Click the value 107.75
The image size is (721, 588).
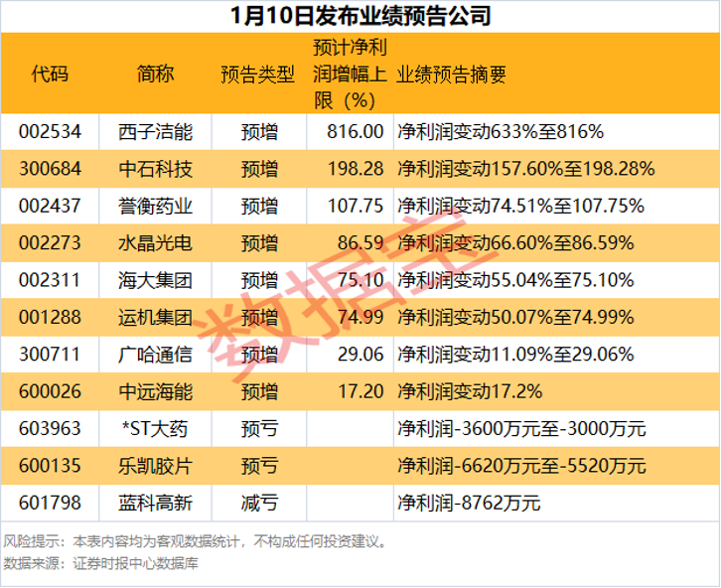tap(355, 206)
